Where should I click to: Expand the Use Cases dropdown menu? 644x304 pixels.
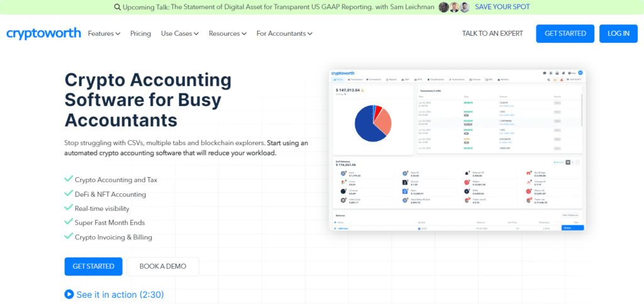coord(180,33)
